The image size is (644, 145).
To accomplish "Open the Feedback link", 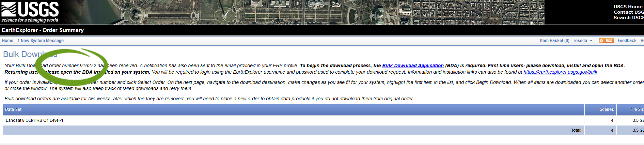I will tap(627, 41).
